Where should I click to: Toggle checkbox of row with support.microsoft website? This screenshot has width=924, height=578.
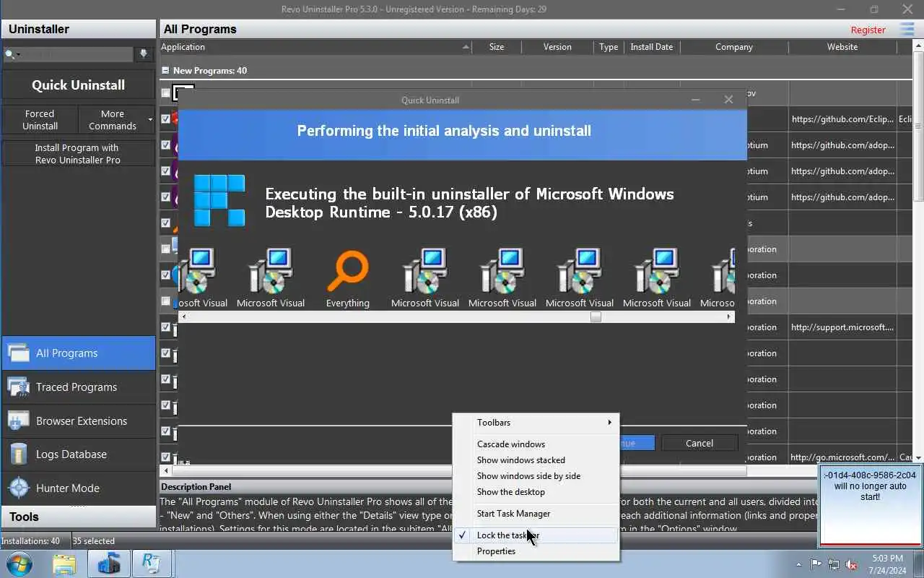(166, 327)
